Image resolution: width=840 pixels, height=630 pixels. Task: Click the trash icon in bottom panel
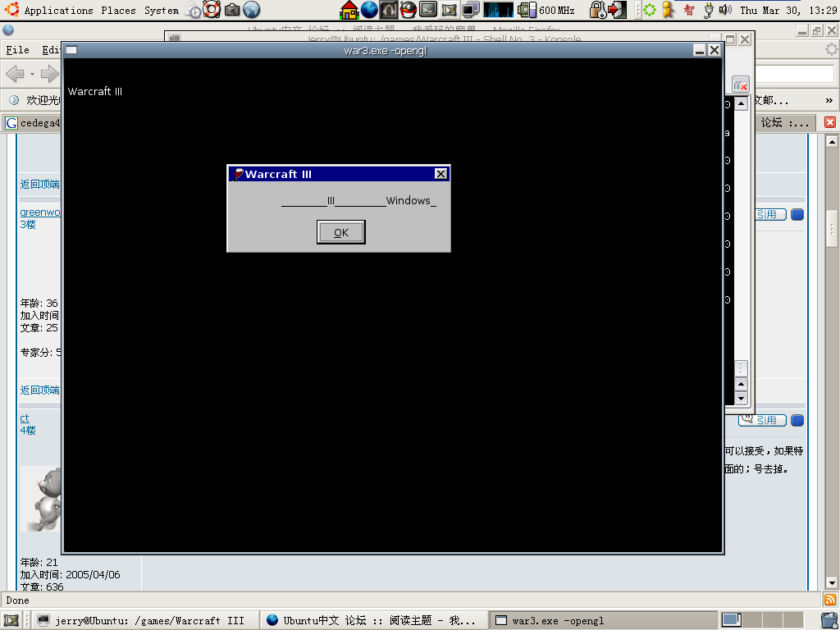(830, 620)
